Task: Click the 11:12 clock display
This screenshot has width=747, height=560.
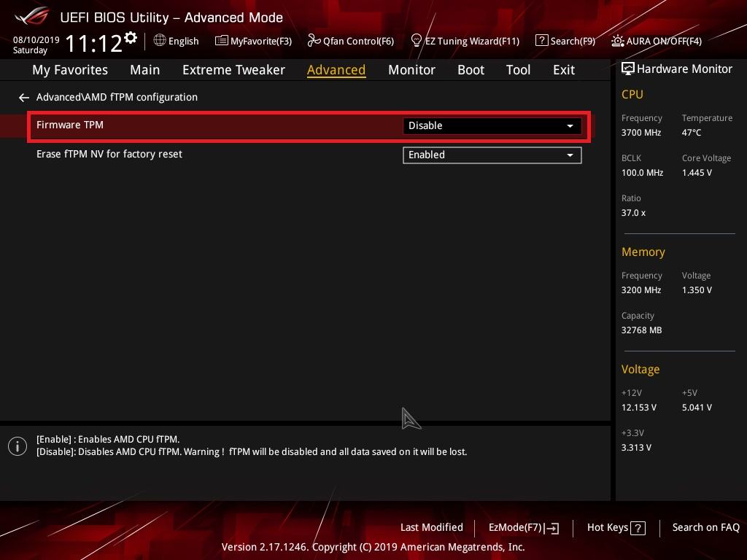Action: pyautogui.click(x=94, y=43)
